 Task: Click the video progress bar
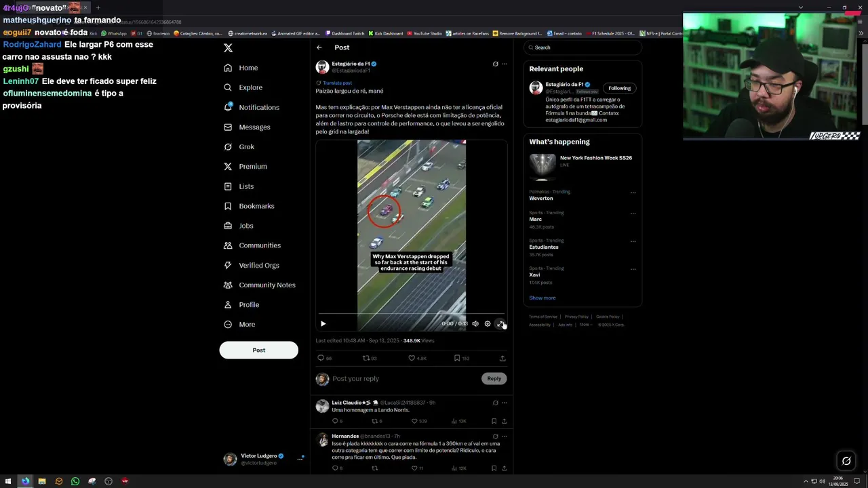[x=412, y=314]
